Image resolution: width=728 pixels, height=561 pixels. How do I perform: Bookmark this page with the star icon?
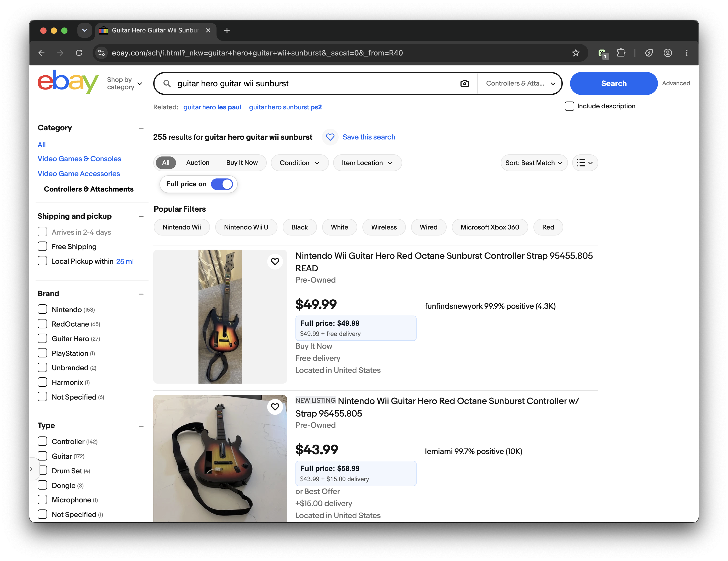(576, 53)
